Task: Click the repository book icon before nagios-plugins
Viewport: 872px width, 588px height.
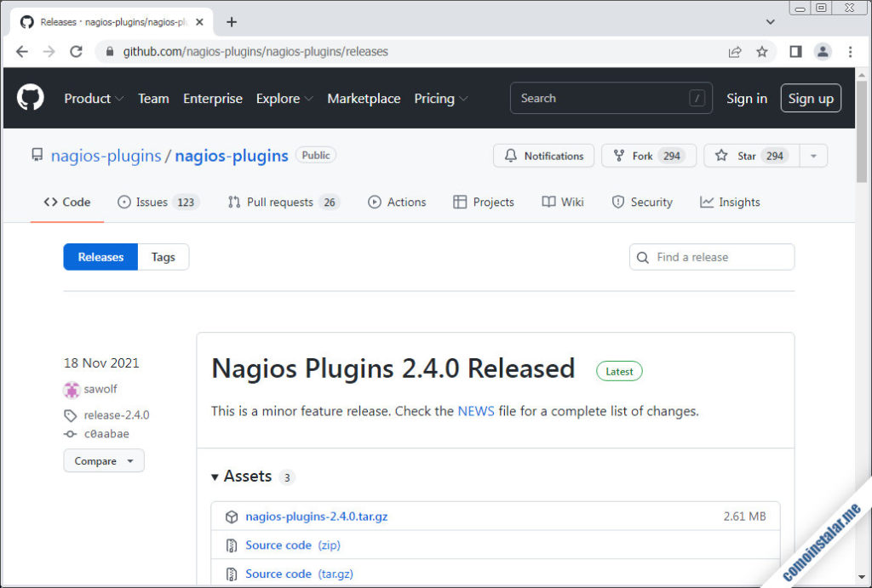Action: [37, 155]
